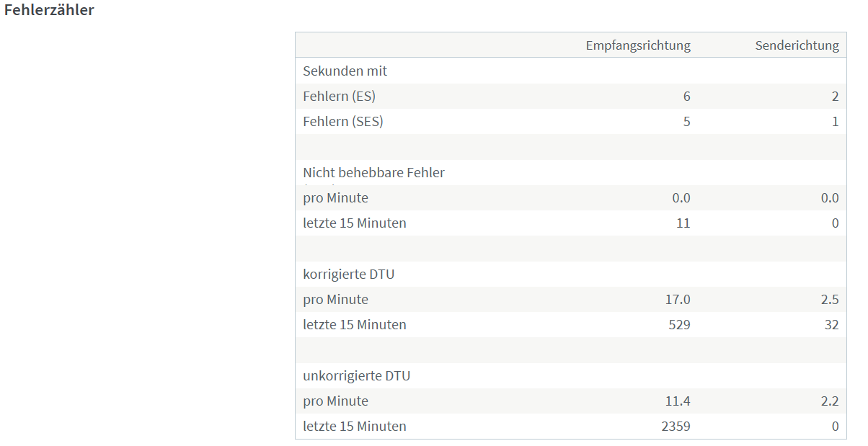Click corrected DTU send value 2.5
868x446 pixels.
point(830,300)
